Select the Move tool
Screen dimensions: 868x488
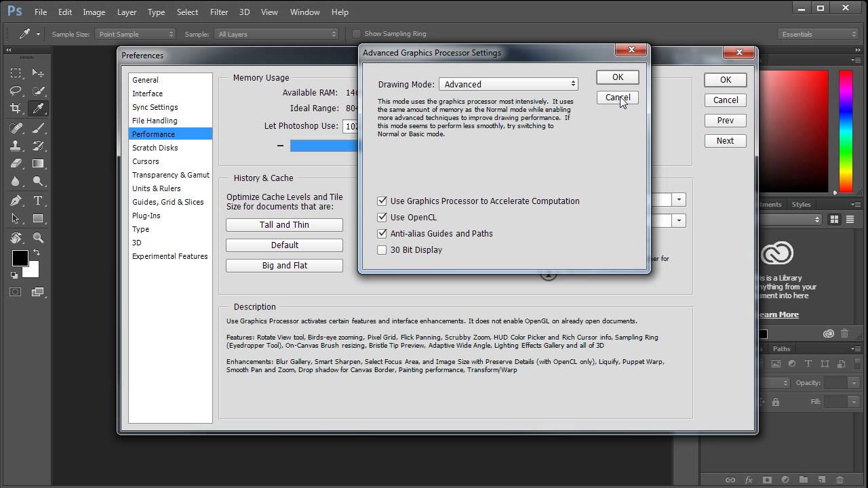coord(38,73)
